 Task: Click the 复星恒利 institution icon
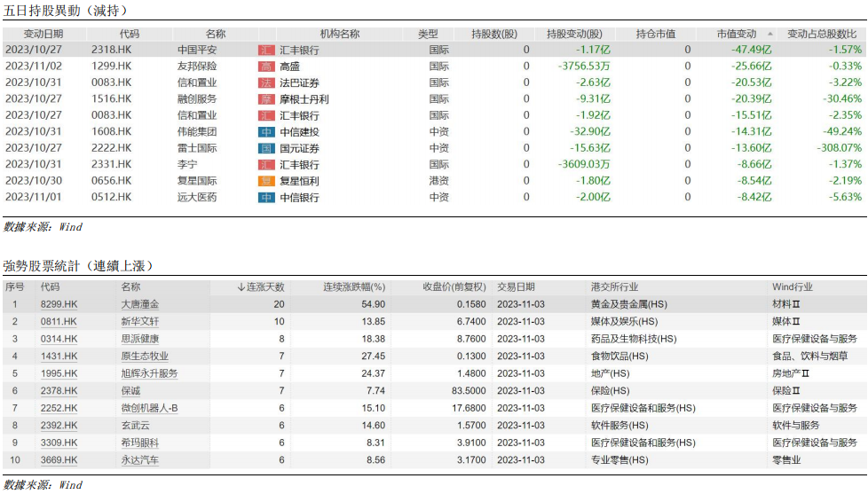point(266,181)
